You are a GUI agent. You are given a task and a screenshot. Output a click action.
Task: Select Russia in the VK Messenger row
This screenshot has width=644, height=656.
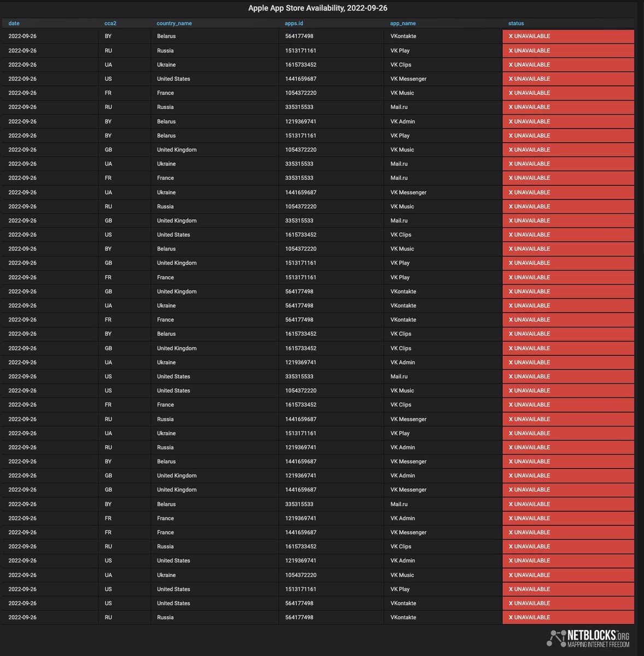click(165, 419)
